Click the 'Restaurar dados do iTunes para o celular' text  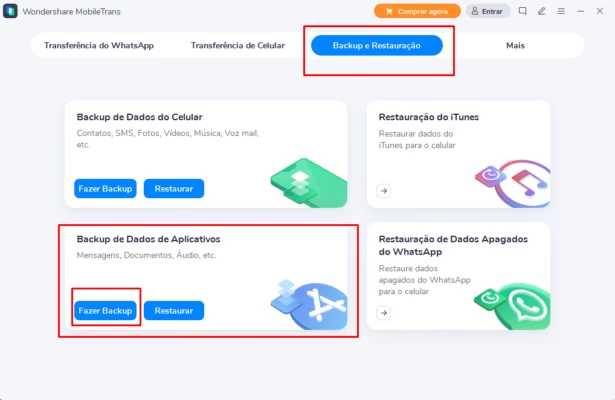point(417,140)
